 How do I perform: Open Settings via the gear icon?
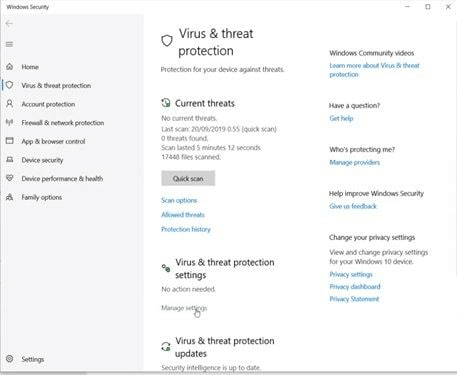point(10,359)
